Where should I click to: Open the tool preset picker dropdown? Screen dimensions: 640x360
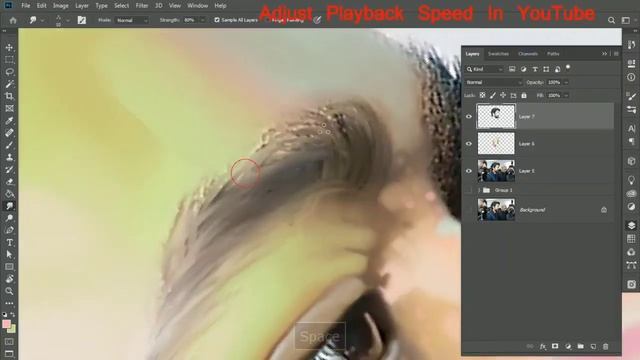42,20
